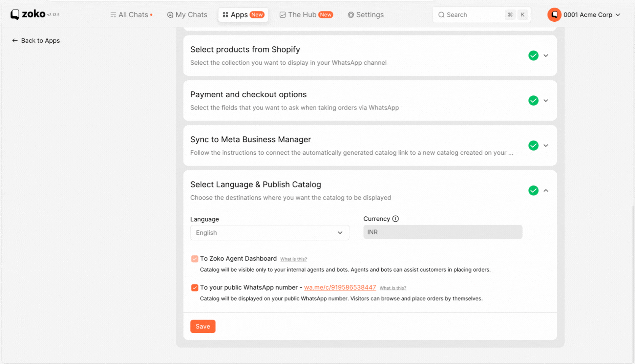Expand Select products from Shopify section
This screenshot has height=364, width=635.
(x=546, y=56)
